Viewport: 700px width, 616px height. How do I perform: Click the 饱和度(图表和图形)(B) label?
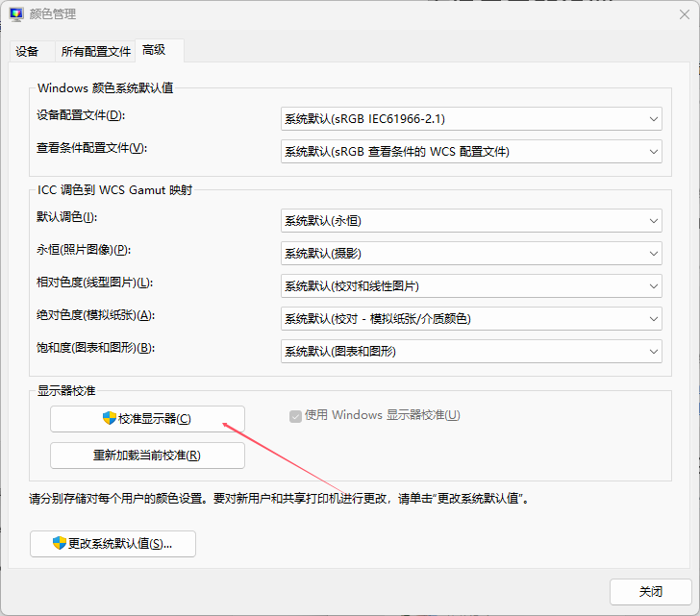pos(95,348)
